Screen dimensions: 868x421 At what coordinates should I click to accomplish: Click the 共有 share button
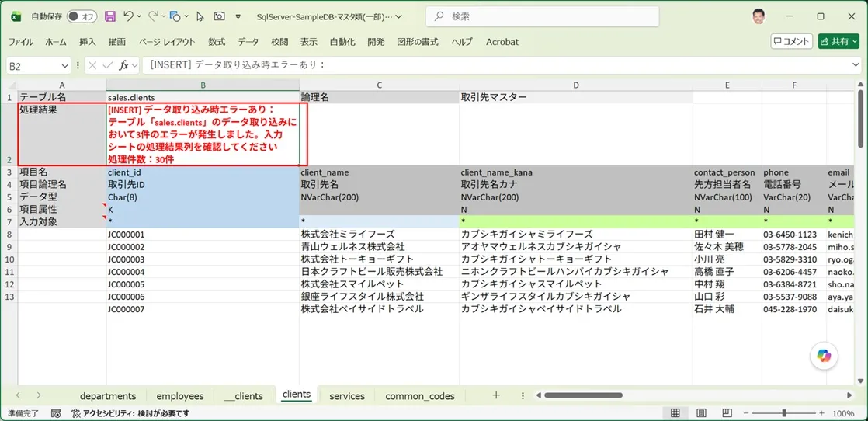point(838,41)
